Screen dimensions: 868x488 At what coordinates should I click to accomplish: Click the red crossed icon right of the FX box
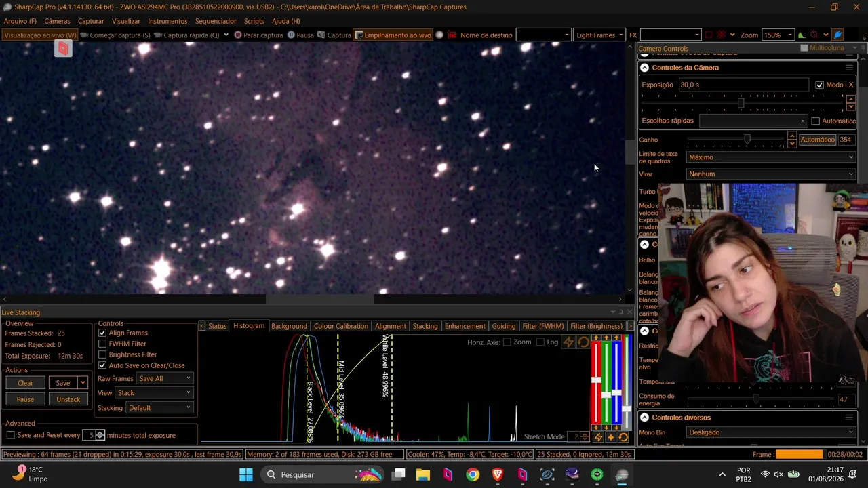click(x=722, y=35)
